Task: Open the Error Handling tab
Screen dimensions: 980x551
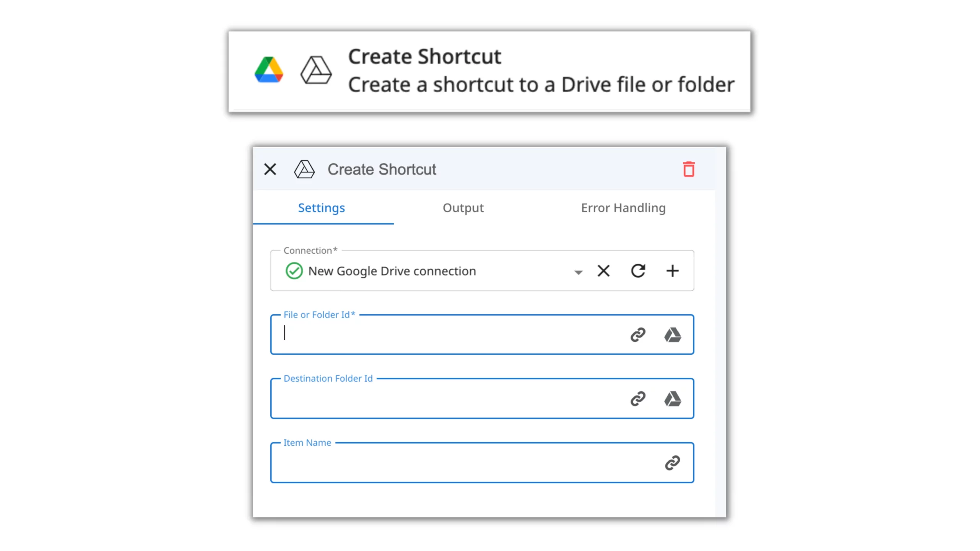Action: pyautogui.click(x=623, y=208)
